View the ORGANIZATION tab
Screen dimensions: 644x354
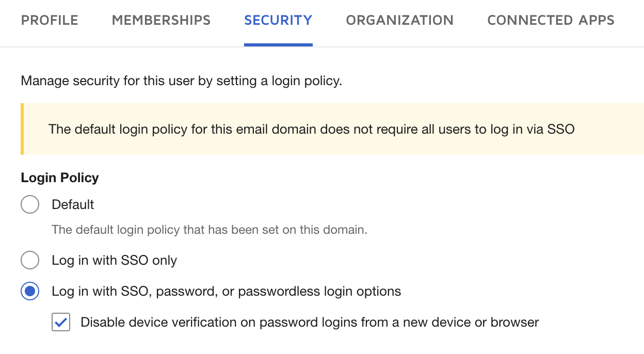(399, 20)
